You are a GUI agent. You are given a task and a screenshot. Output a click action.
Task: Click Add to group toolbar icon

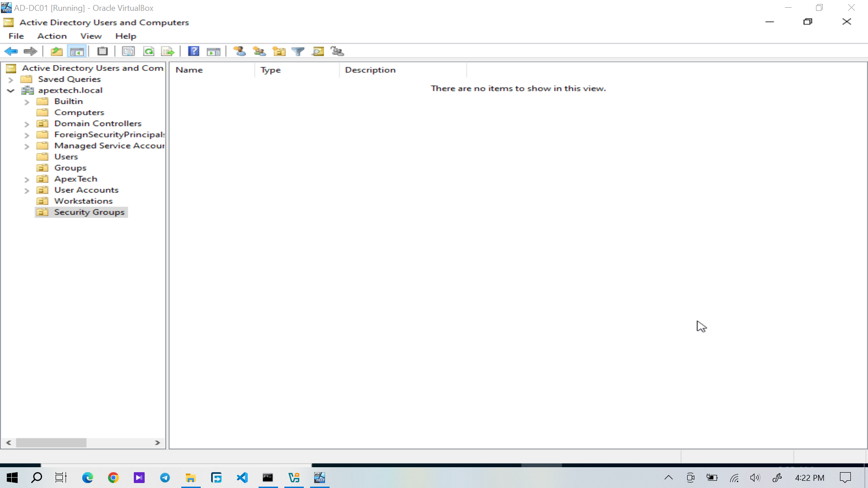coord(337,52)
